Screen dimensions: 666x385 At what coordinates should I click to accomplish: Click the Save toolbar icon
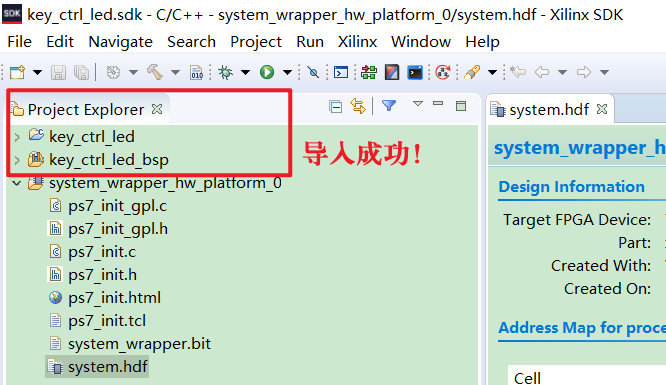click(x=58, y=72)
